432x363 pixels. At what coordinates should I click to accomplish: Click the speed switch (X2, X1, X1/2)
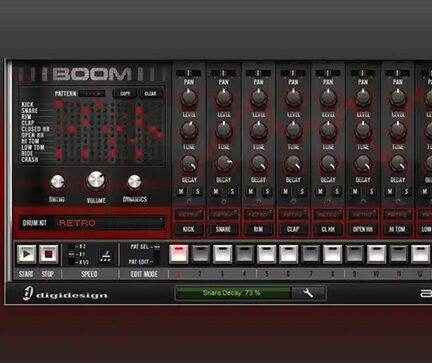[x=71, y=254]
